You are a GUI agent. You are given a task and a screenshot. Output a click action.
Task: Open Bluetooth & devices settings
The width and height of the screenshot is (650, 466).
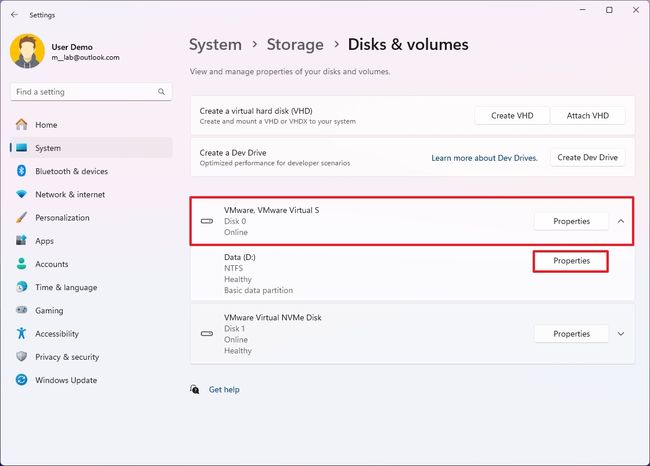tap(71, 171)
